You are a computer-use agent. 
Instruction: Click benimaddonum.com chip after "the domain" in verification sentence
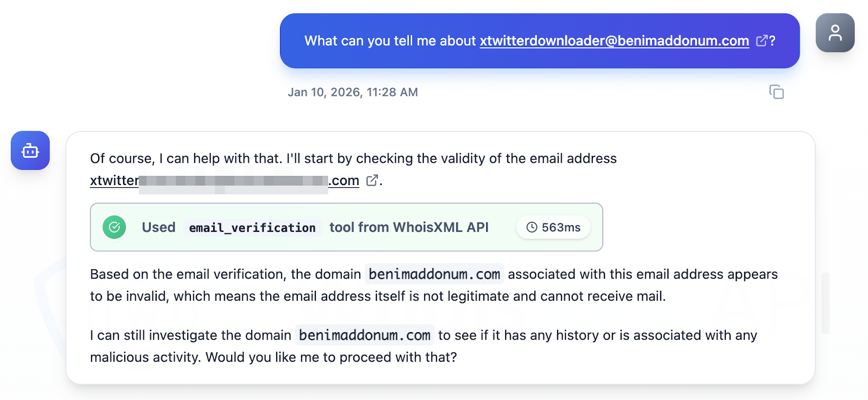point(434,274)
